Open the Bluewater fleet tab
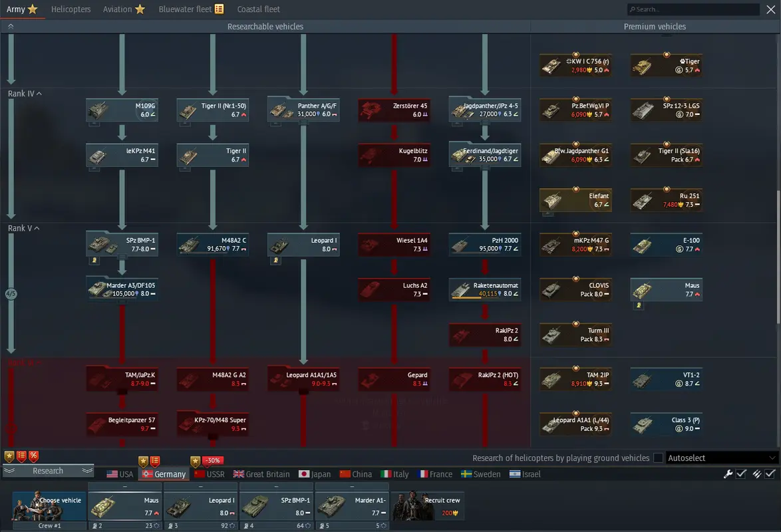 (x=191, y=9)
